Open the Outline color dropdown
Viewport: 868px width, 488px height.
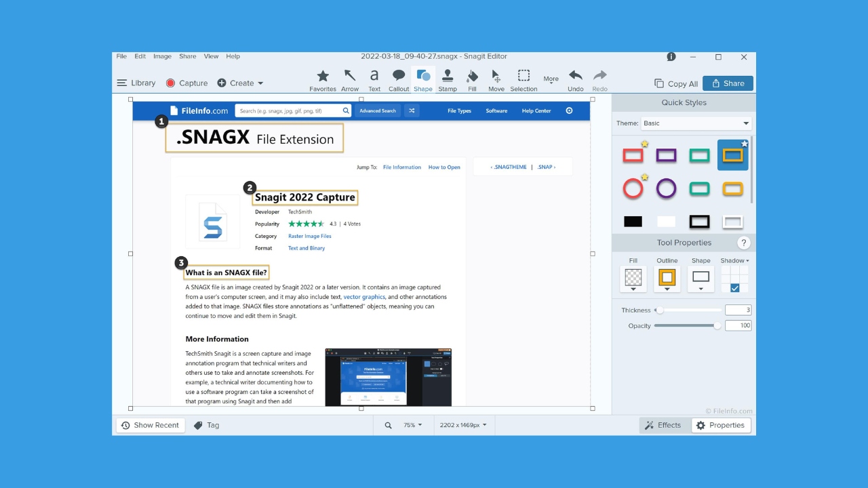point(667,279)
